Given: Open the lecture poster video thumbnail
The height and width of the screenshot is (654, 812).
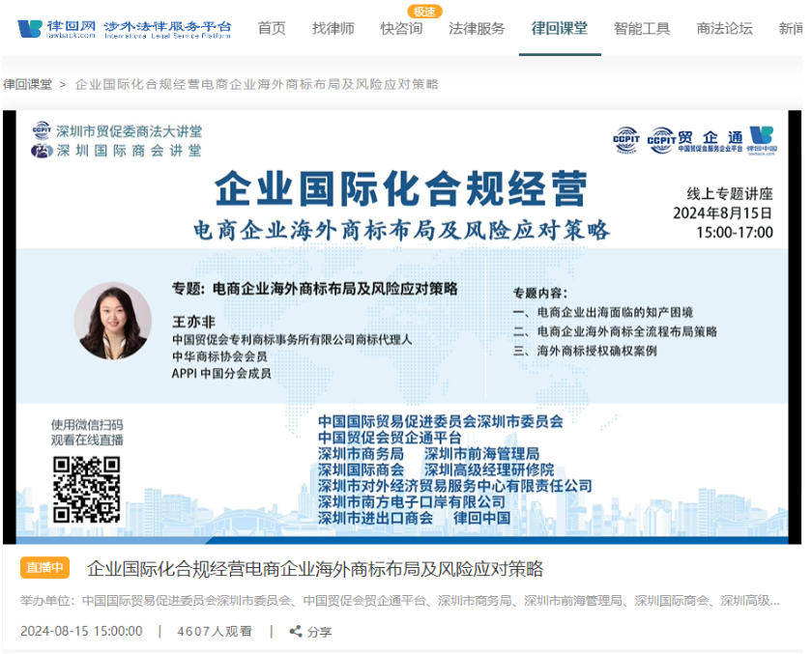Looking at the screenshot, I should [x=402, y=327].
